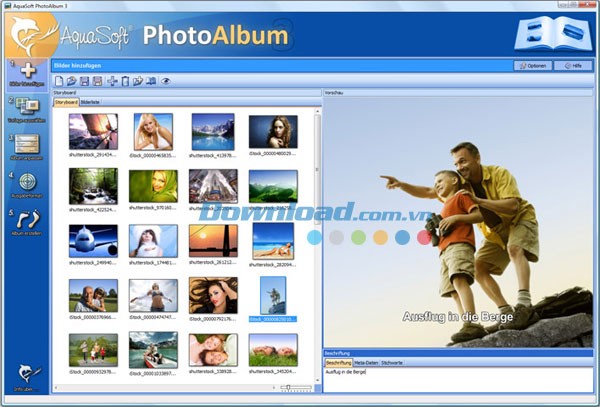Select the family jogging thumbnail iStock_0000932978
The width and height of the screenshot is (600, 407).
(93, 350)
